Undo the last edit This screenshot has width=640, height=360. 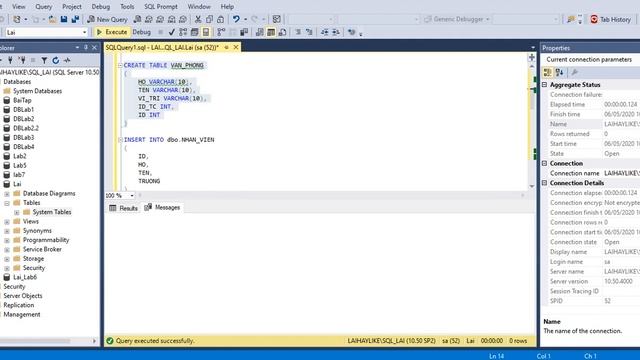click(x=236, y=19)
